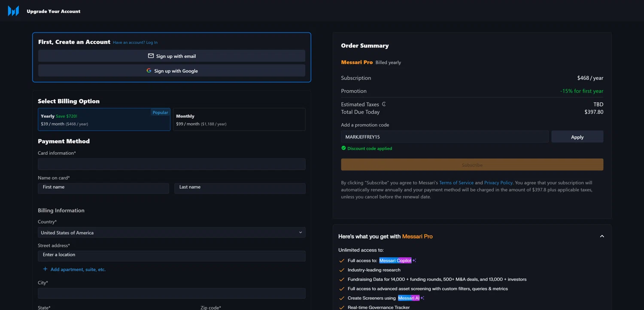Click the green checkmark beside Discount code applied
Image resolution: width=644 pixels, height=310 pixels.
[x=343, y=148]
